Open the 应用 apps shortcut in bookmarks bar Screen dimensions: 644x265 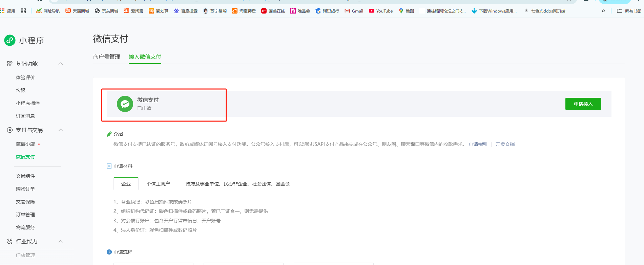[x=8, y=11]
